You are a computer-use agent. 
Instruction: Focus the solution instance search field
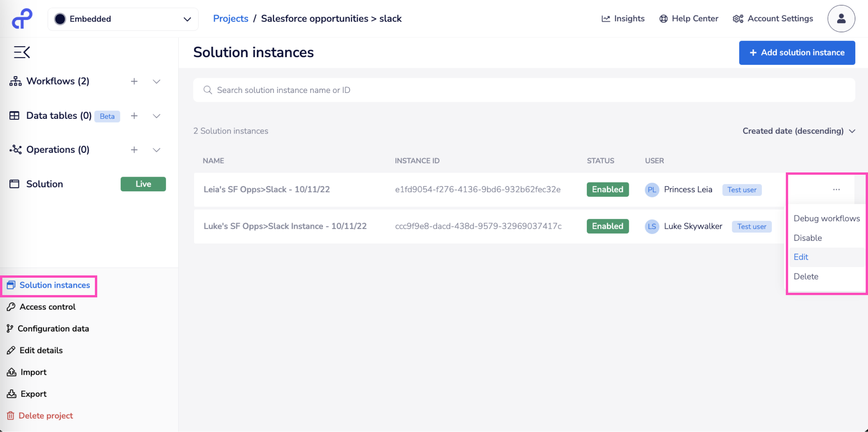point(524,90)
